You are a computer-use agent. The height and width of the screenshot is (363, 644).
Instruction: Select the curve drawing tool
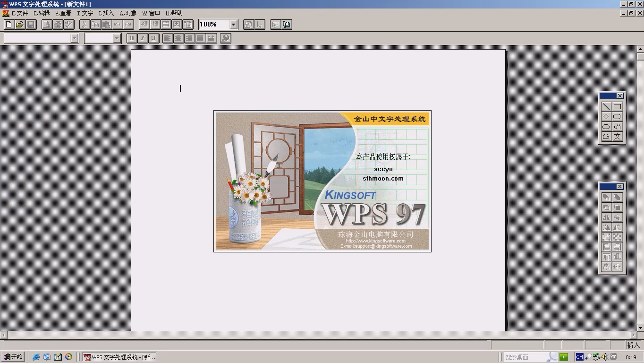[617, 127]
